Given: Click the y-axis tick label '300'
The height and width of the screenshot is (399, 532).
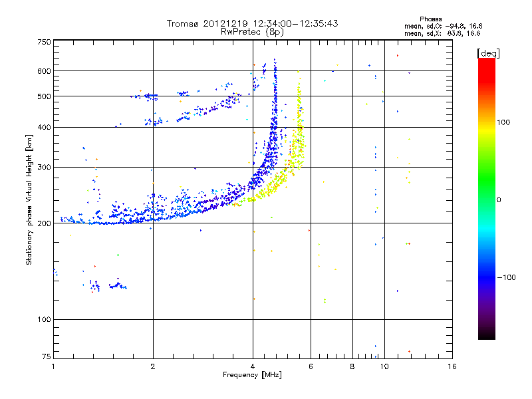Looking at the screenshot, I should (44, 168).
